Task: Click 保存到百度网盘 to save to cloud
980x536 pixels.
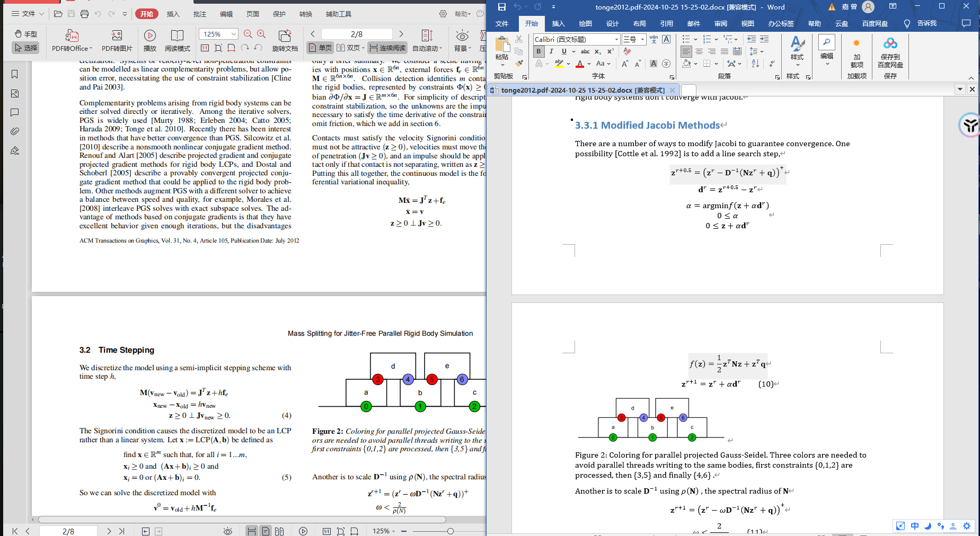Action: click(x=890, y=51)
